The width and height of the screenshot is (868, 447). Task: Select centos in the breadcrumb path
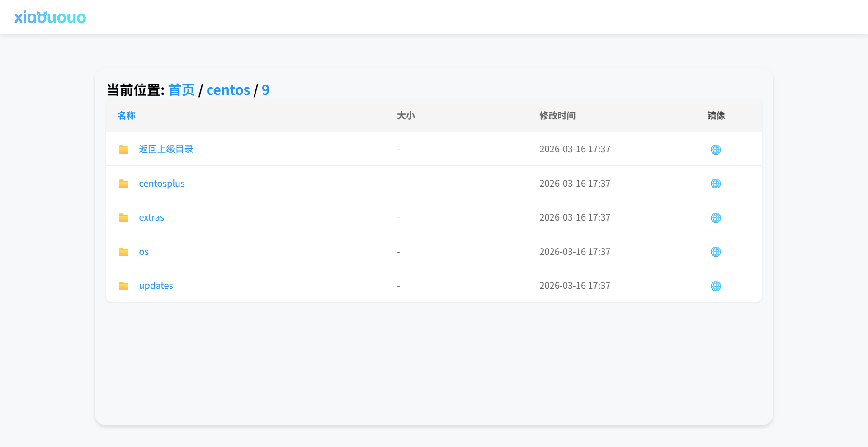click(228, 90)
